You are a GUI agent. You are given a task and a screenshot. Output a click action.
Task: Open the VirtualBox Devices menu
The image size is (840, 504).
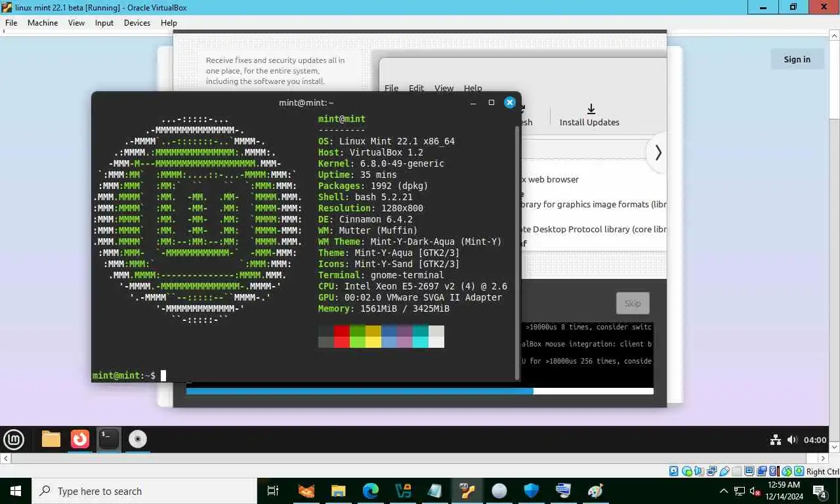pos(137,22)
